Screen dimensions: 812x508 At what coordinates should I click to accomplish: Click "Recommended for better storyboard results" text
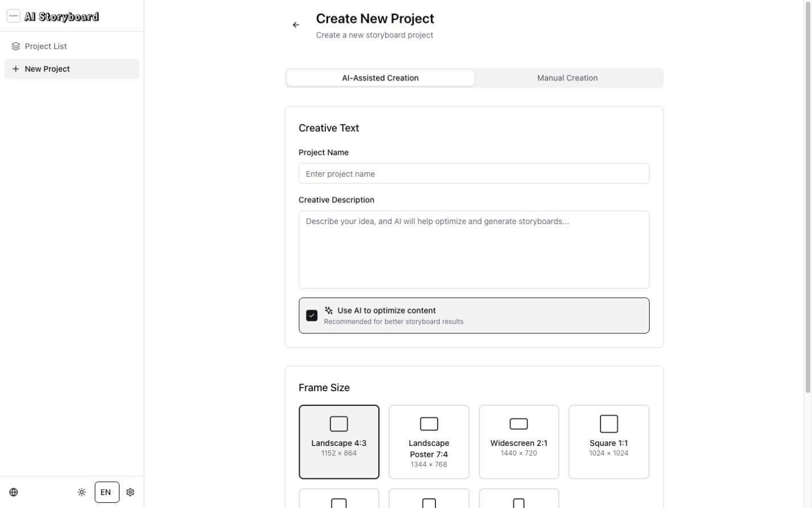(394, 322)
